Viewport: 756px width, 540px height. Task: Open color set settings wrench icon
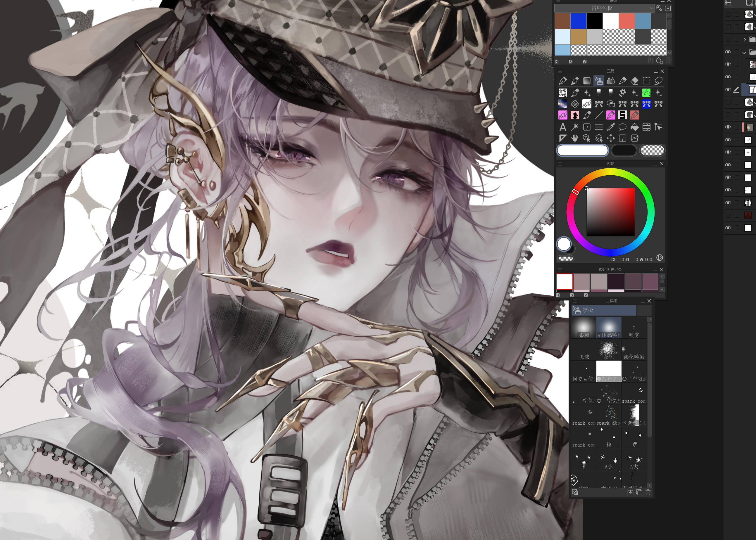point(659,8)
